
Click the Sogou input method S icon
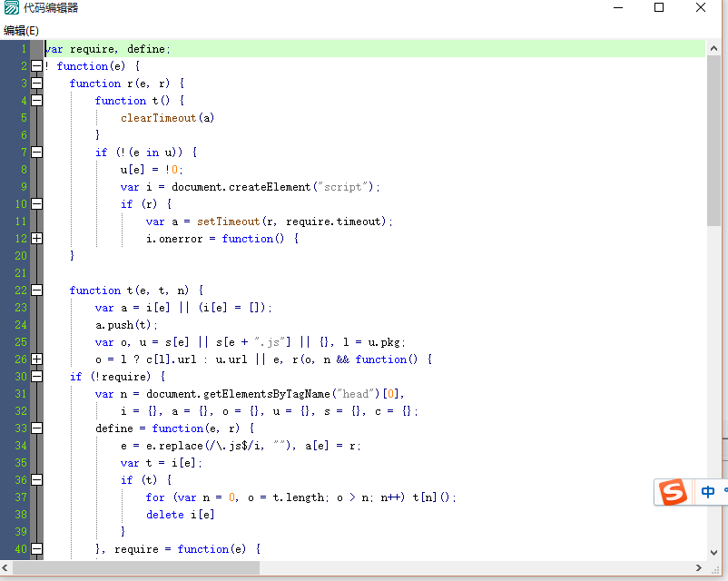(673, 491)
